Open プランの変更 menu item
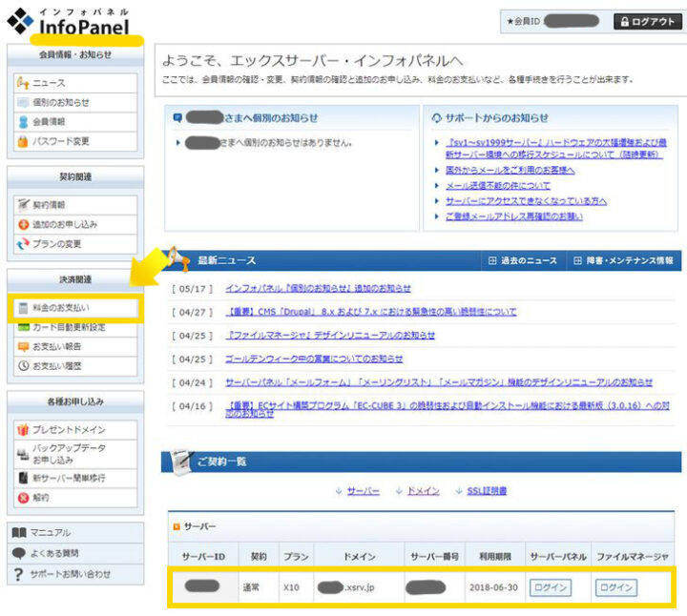This screenshot has width=687, height=616. pyautogui.click(x=75, y=244)
